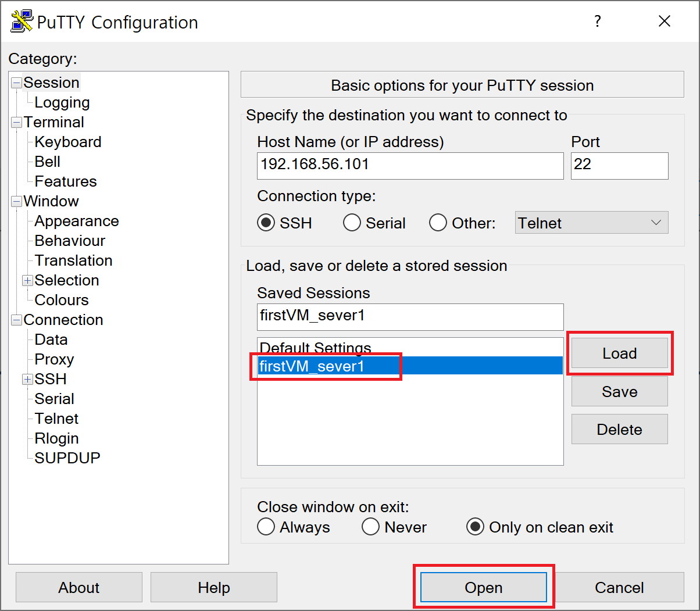Select the Serial connection type radio button

352,223
